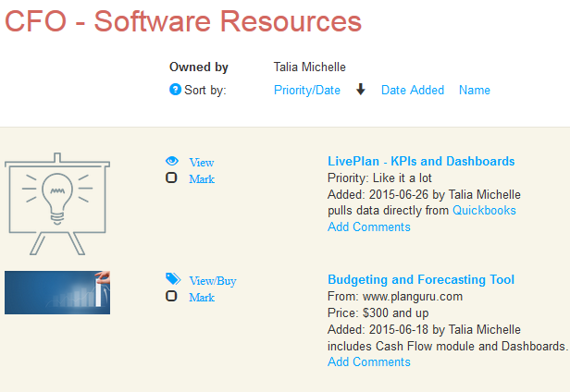Image resolution: width=570 pixels, height=392 pixels.
Task: Click the text From: www.planguru.com
Action: 395,297
